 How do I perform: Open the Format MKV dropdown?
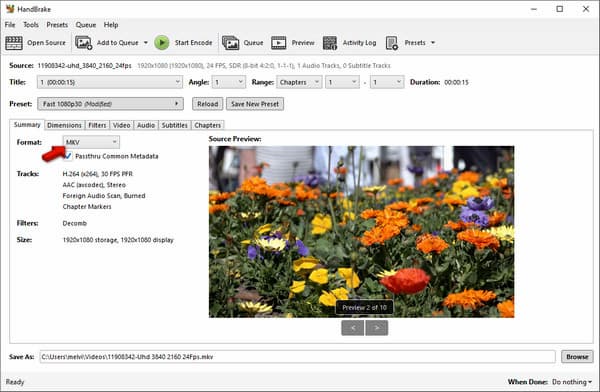click(x=91, y=142)
